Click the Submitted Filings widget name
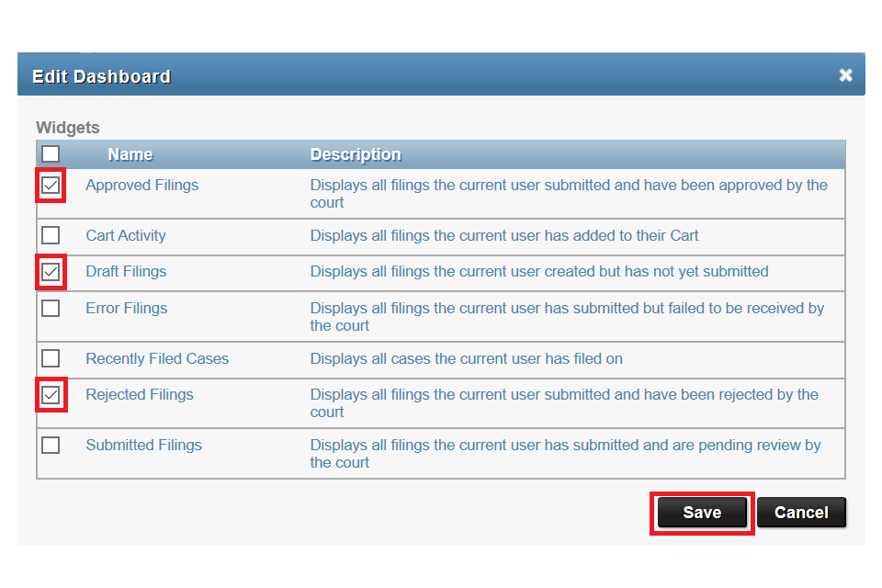The height and width of the screenshot is (588, 882). (143, 446)
